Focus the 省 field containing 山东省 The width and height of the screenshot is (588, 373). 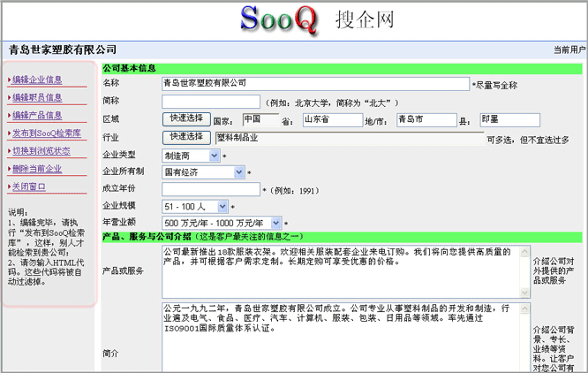pyautogui.click(x=333, y=119)
